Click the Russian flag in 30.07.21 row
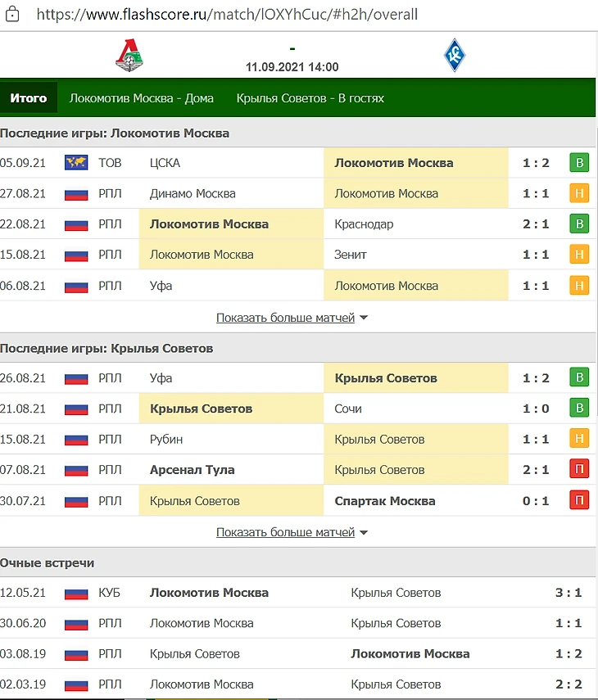 point(76,501)
